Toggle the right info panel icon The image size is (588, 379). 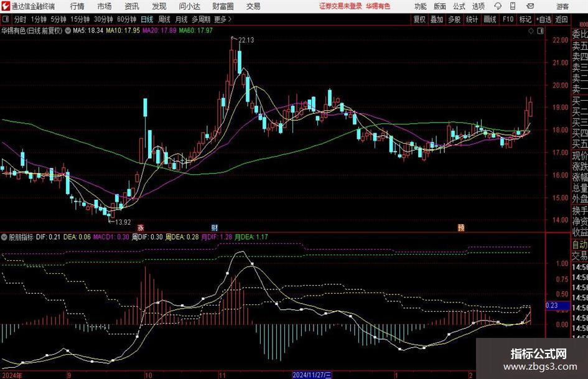(540, 31)
